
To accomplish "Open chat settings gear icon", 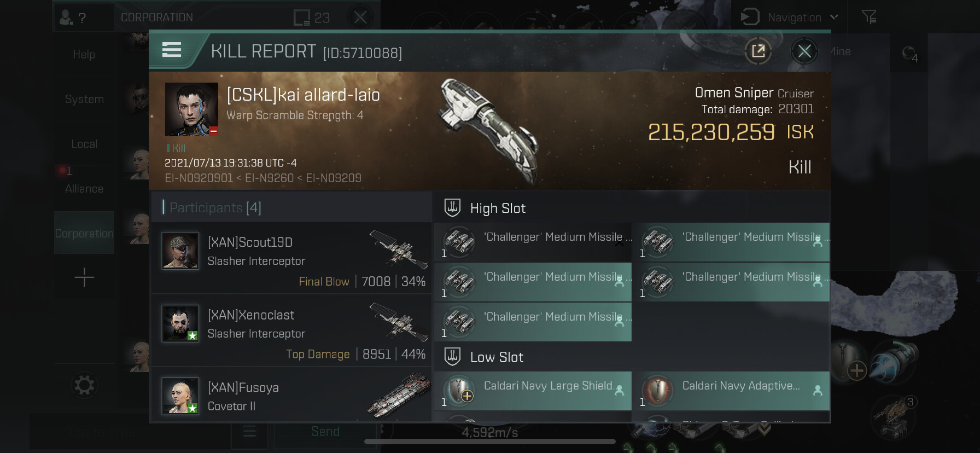I will pos(84,385).
